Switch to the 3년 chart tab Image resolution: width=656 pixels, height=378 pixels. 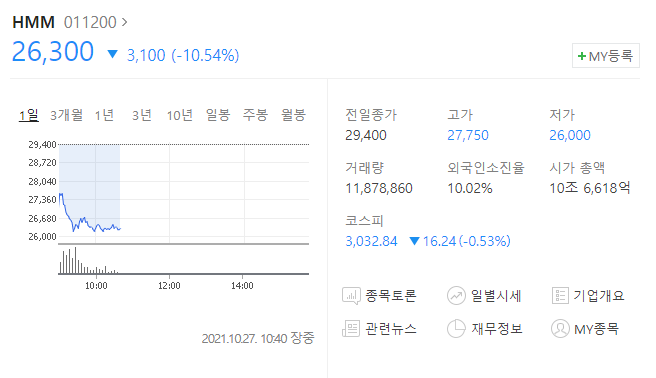[x=142, y=115]
